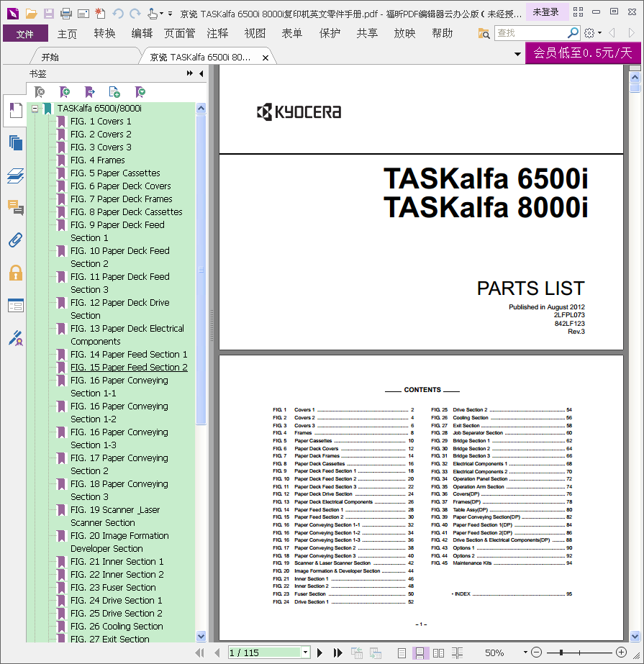Open the 转换 ribbon tab
The width and height of the screenshot is (644, 664).
coord(104,34)
